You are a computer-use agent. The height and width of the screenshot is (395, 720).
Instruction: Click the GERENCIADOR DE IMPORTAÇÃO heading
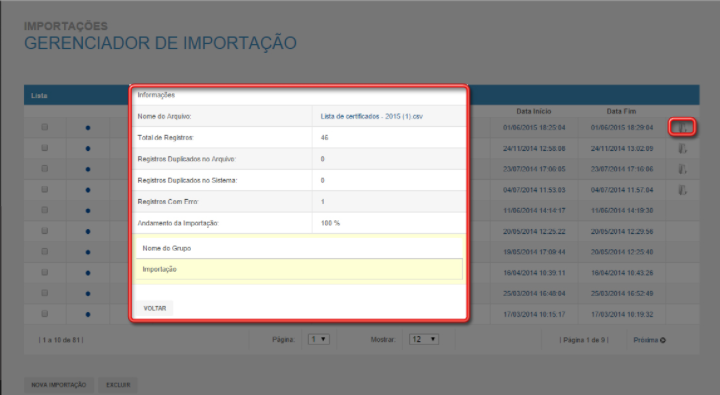(160, 43)
